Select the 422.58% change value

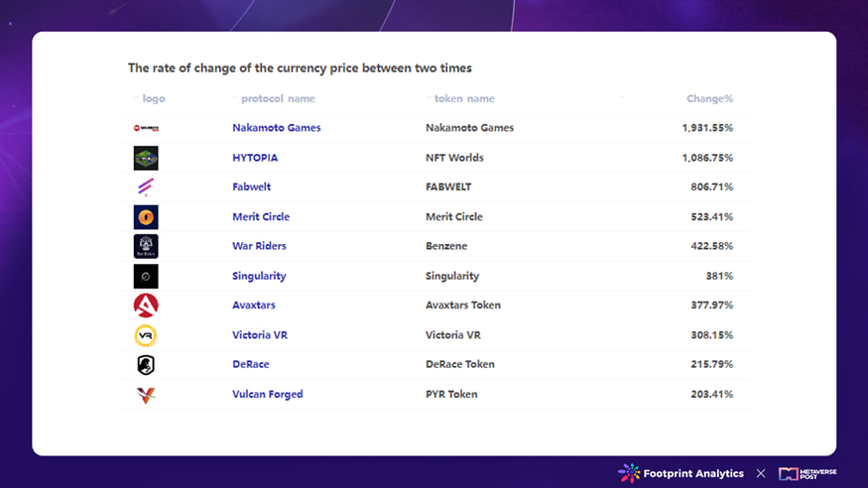712,246
